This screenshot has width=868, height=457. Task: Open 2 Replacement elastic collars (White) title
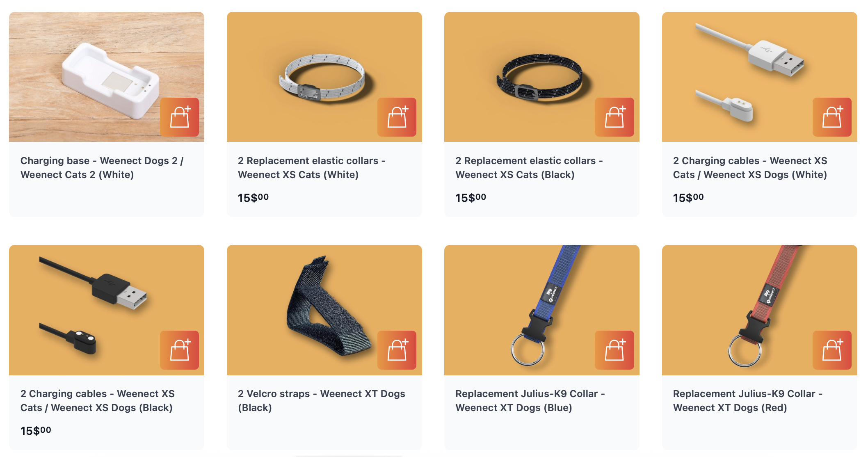(312, 168)
